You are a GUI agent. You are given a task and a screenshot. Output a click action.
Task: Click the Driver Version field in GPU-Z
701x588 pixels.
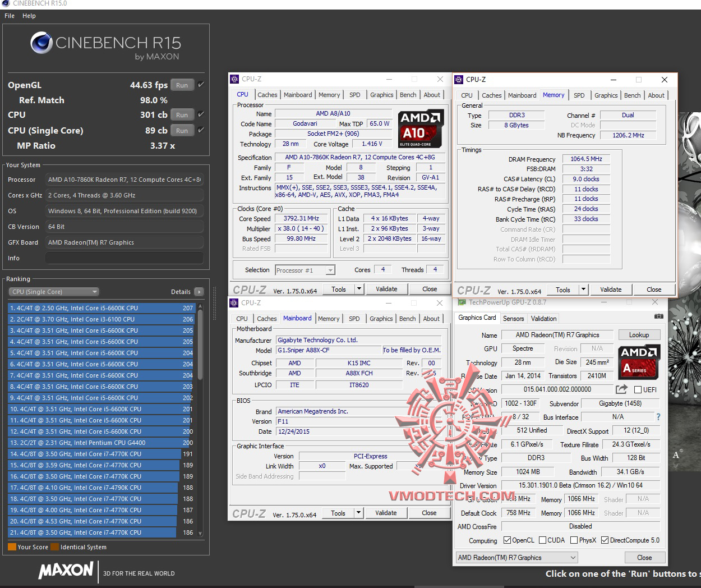tap(580, 485)
